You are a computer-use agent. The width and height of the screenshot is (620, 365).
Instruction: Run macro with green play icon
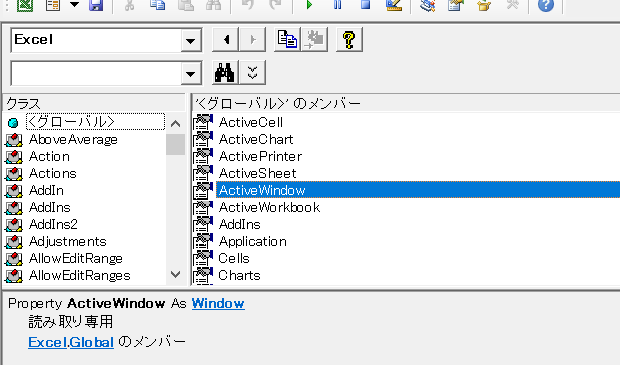(x=309, y=5)
